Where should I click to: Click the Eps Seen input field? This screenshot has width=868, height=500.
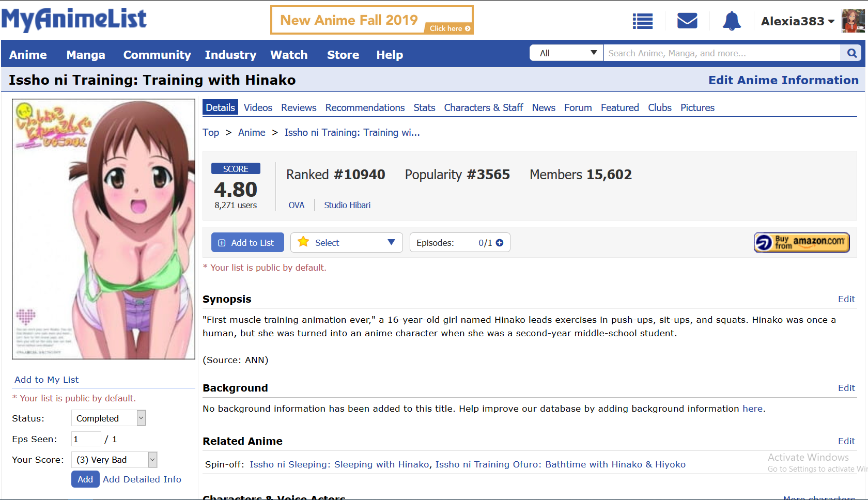click(86, 439)
